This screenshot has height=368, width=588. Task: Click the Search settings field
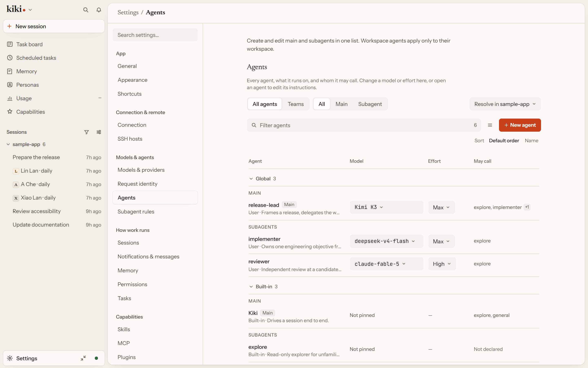pos(155,35)
